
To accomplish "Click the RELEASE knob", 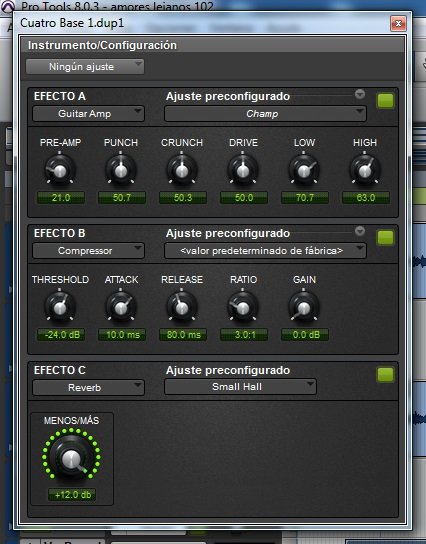I will 182,307.
